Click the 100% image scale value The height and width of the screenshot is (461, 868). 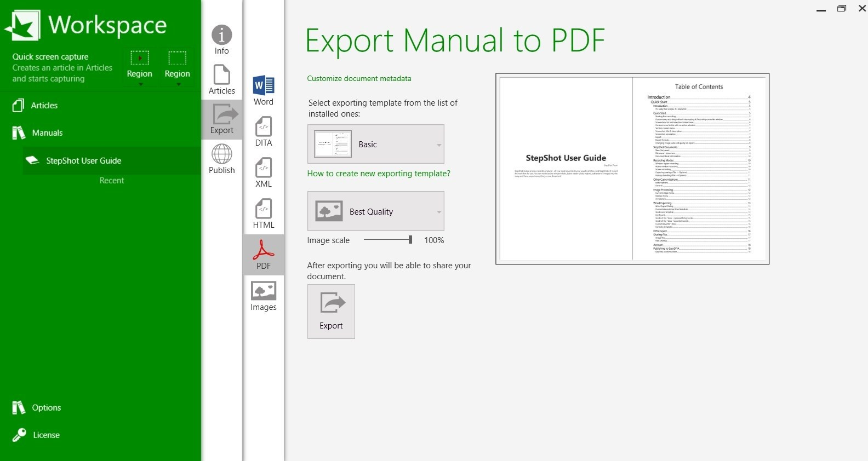434,240
